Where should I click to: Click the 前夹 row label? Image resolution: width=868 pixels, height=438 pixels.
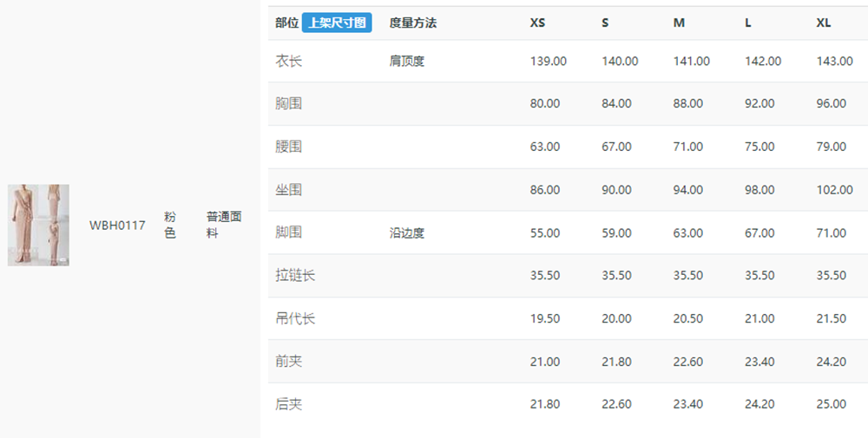coord(288,362)
